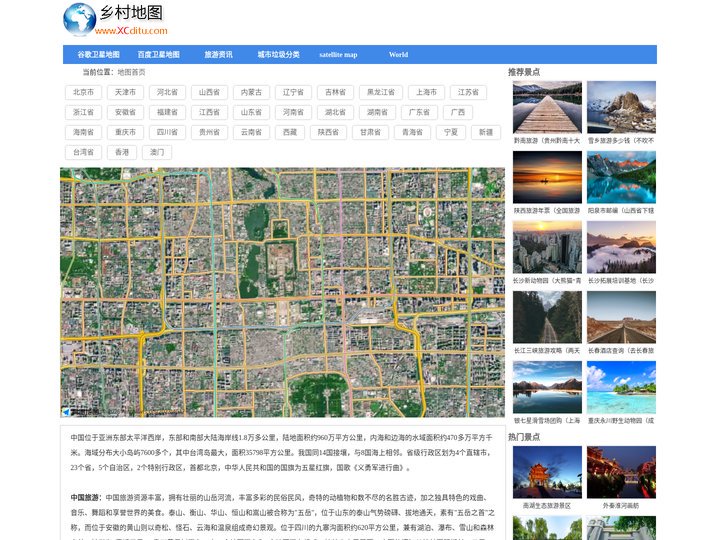
Task: Open the 陕西旅游年票 article link
Action: [x=547, y=211]
